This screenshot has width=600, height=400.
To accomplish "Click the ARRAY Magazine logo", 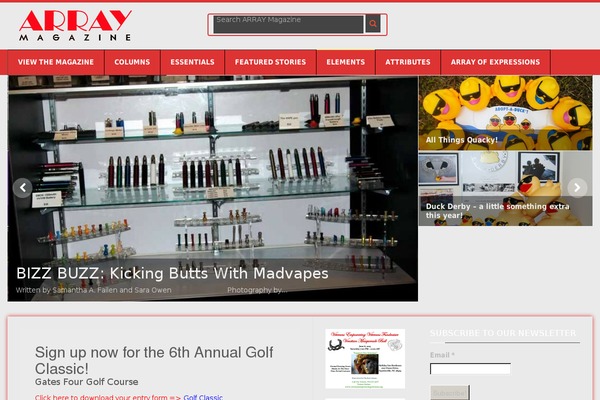I will click(x=75, y=25).
